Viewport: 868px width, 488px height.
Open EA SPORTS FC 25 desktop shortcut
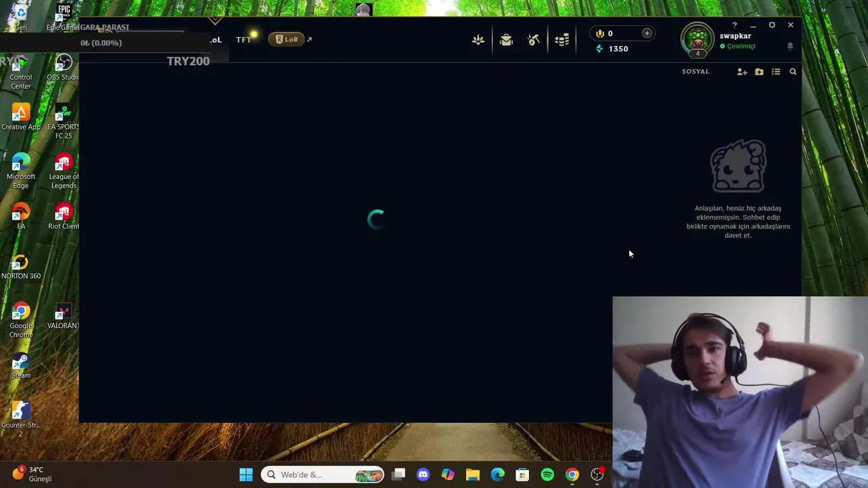[x=63, y=122]
